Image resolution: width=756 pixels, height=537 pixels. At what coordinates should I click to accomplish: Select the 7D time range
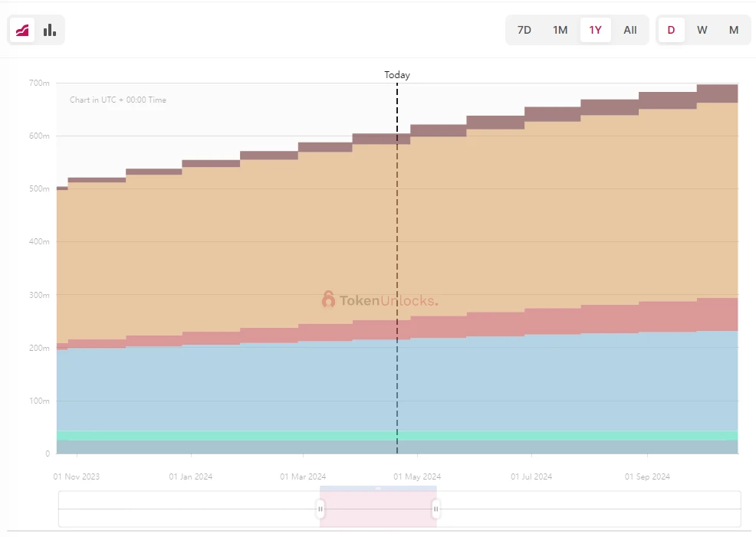pyautogui.click(x=524, y=30)
